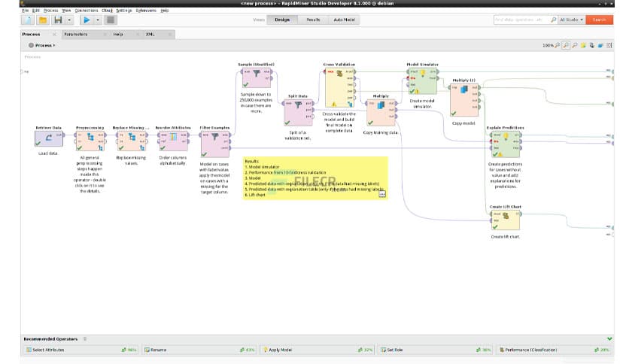The height and width of the screenshot is (364, 629).
Task: Click the 100% zoom level text
Action: [x=548, y=45]
